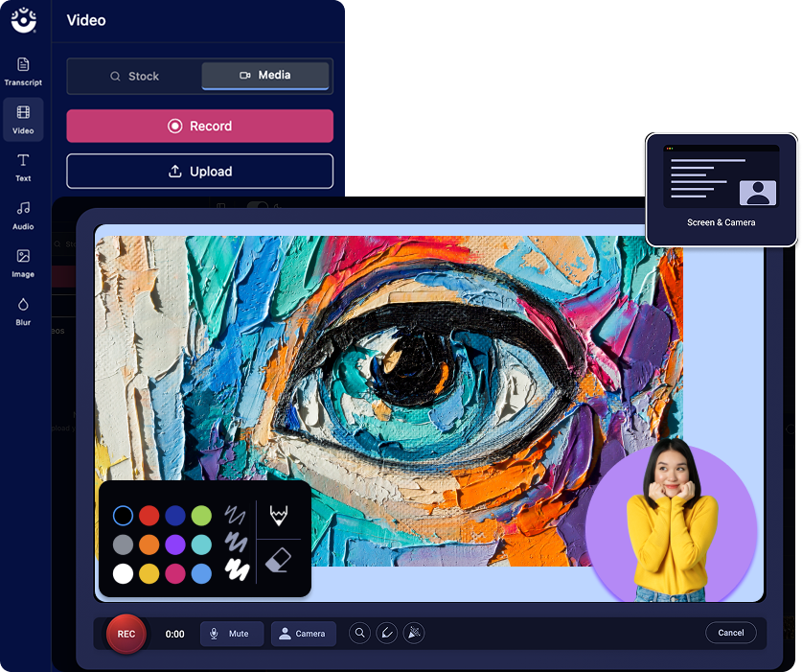Select the pencil drawing tool
This screenshot has width=802, height=672.
[278, 517]
